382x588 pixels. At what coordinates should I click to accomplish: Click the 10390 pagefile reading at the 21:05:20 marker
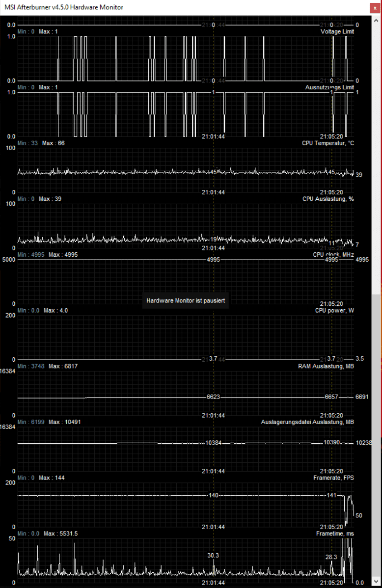(x=332, y=443)
